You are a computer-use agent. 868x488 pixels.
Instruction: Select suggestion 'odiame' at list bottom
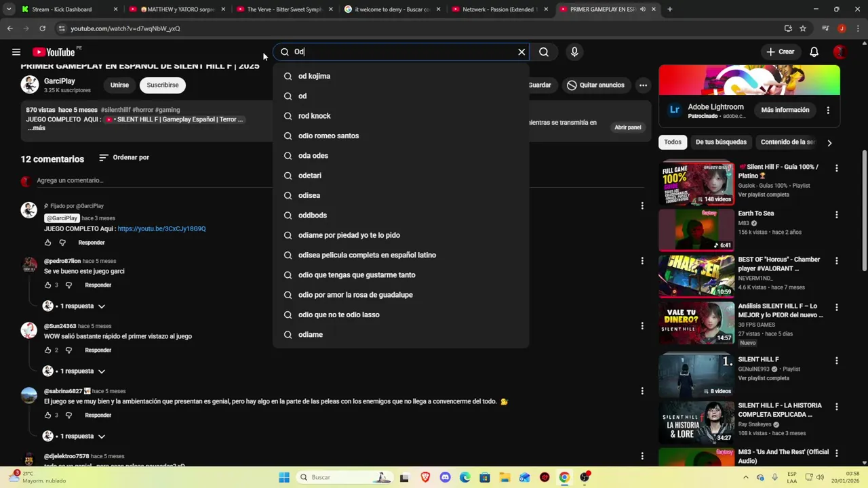point(401,334)
